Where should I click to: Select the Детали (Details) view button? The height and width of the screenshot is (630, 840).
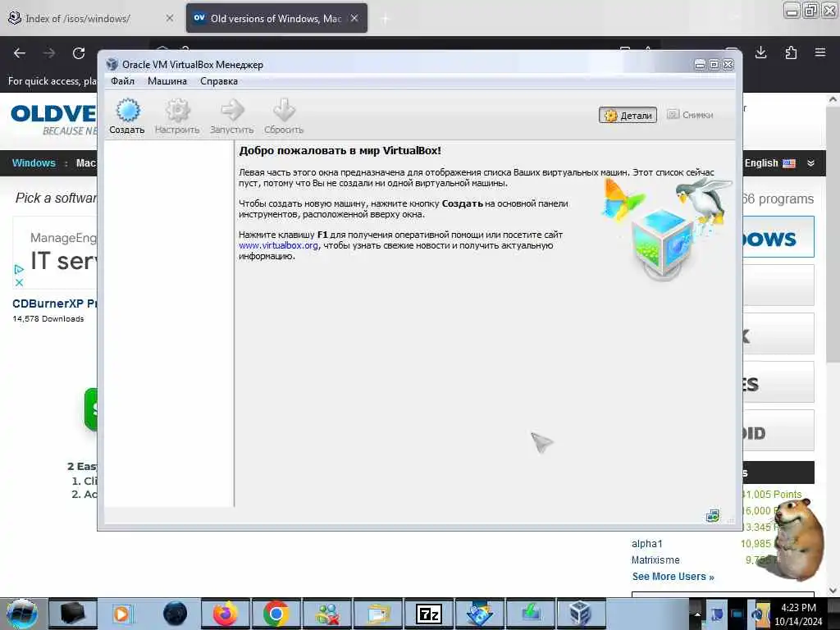(x=628, y=115)
